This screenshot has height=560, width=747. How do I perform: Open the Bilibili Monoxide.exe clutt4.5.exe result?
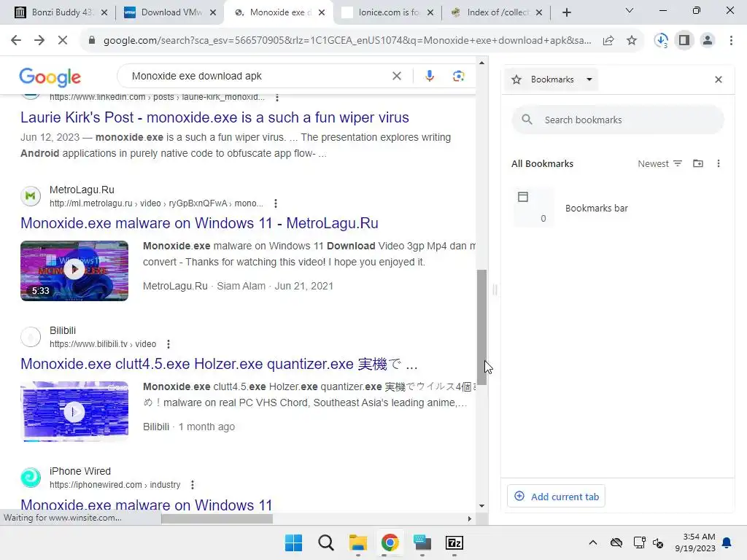coord(219,364)
